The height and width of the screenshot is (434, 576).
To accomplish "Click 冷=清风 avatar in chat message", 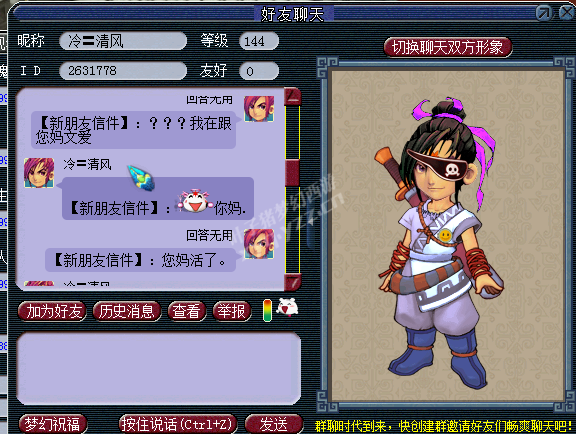I will [39, 173].
